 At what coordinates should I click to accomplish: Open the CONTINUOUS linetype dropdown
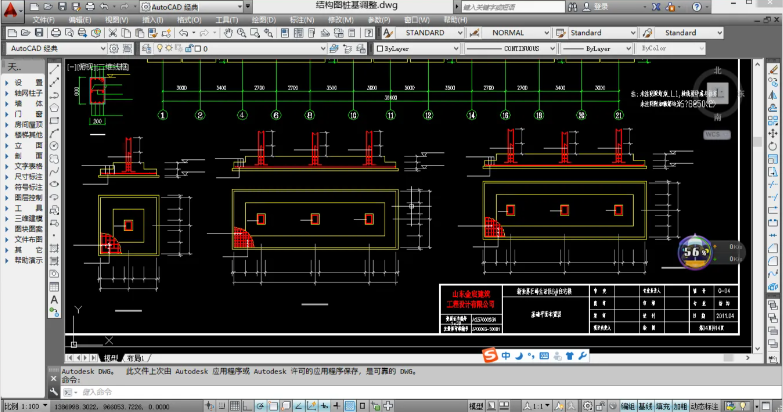[x=551, y=48]
